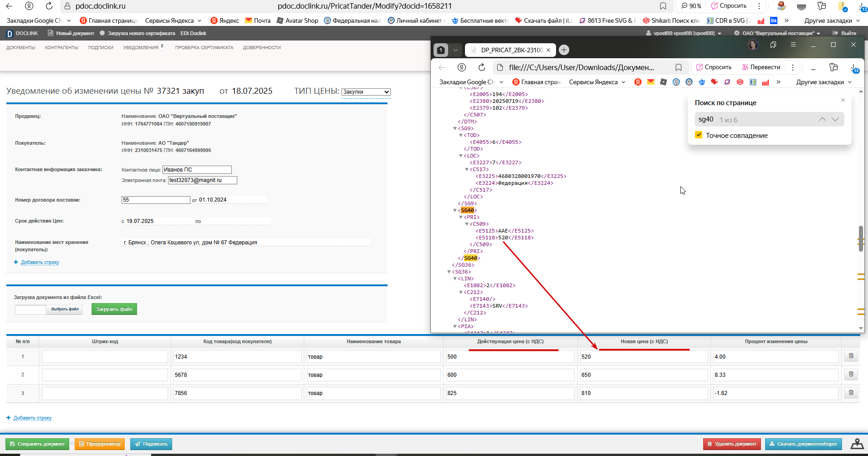Viewport: 868px width, 456px height.
Task: Collapse the SG40 XML node
Action: click(x=455, y=210)
